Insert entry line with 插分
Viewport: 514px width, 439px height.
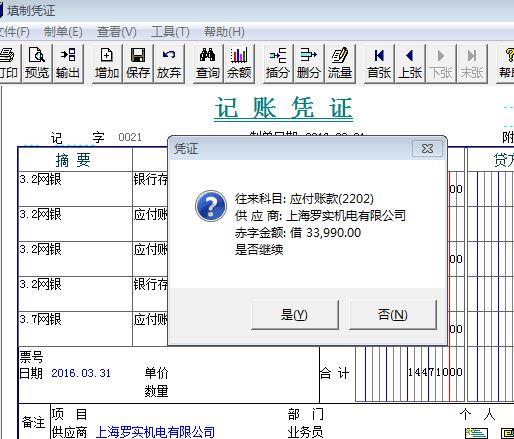pos(278,63)
